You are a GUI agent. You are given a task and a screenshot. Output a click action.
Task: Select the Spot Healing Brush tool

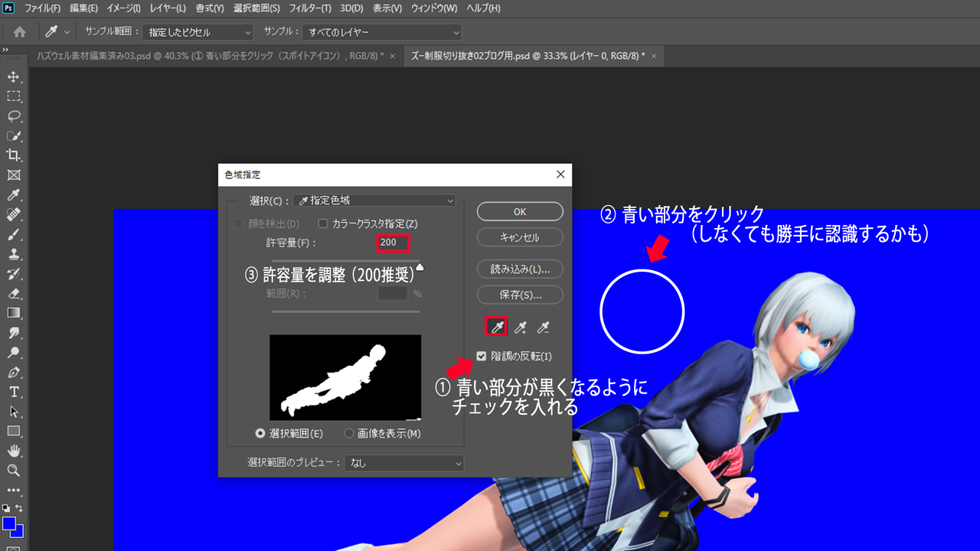point(14,214)
